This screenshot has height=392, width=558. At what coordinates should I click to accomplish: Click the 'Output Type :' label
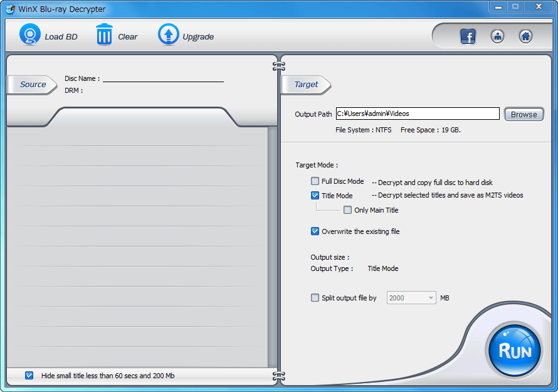point(332,268)
